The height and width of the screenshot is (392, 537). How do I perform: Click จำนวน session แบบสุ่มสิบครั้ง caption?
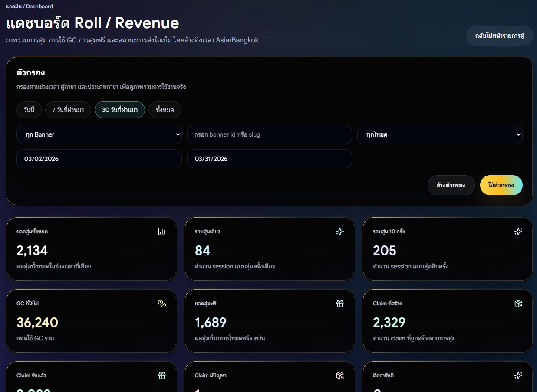click(411, 266)
